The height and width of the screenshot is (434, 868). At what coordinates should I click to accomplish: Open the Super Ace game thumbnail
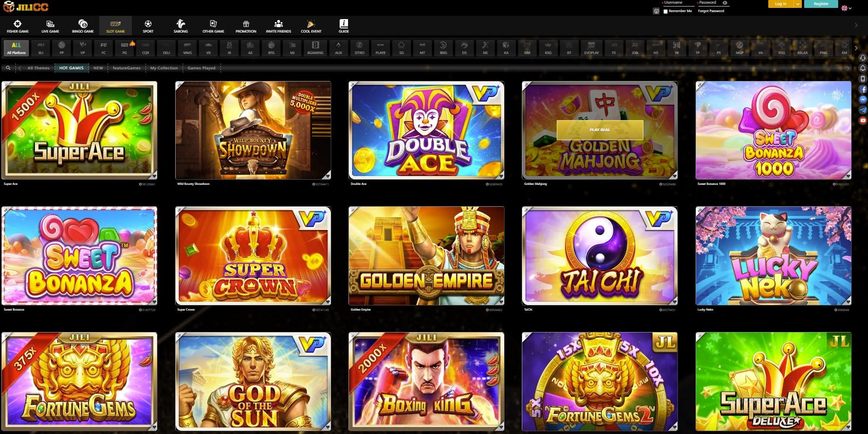(x=79, y=130)
